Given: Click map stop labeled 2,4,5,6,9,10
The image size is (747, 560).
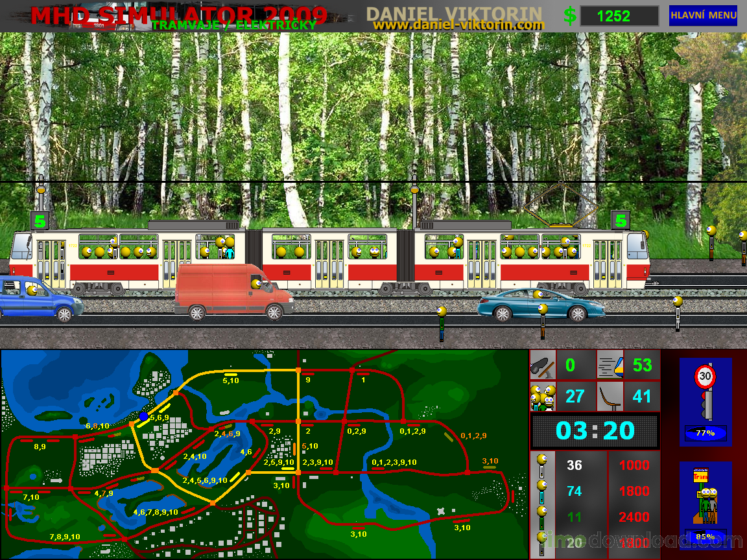Looking at the screenshot, I should pos(205,480).
